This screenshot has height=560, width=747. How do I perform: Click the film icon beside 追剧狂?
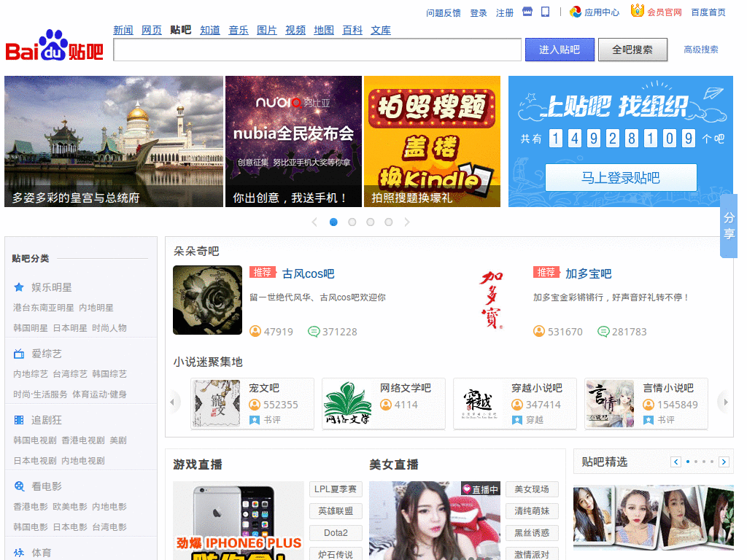coord(19,420)
